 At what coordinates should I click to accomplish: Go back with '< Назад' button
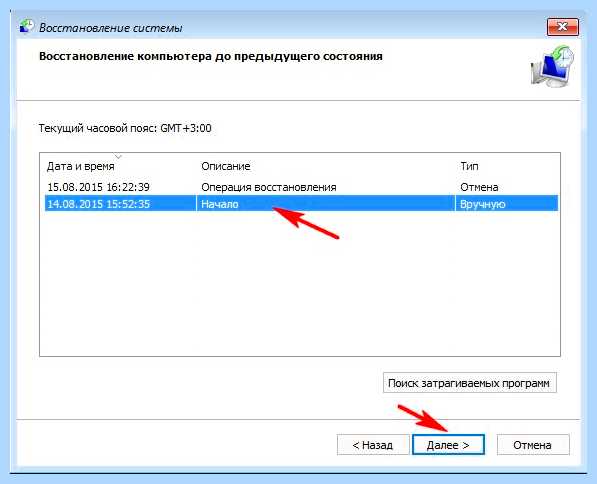pyautogui.click(x=373, y=445)
